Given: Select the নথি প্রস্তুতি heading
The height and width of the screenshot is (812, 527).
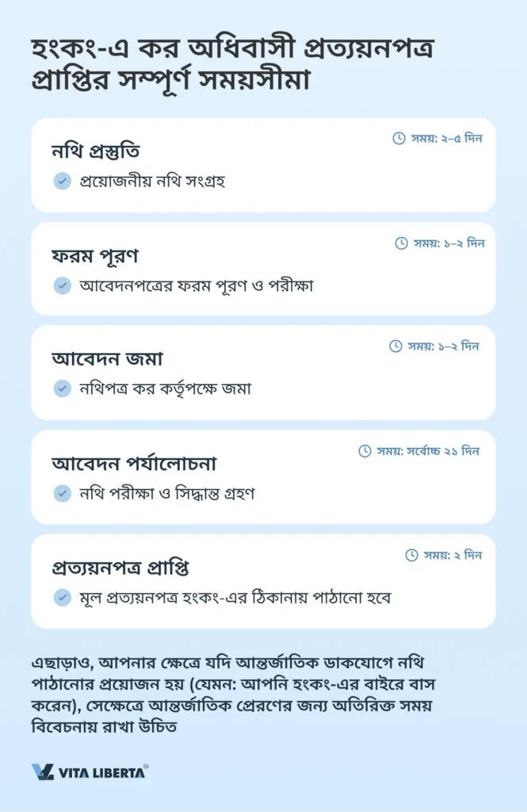Looking at the screenshot, I should (95, 151).
